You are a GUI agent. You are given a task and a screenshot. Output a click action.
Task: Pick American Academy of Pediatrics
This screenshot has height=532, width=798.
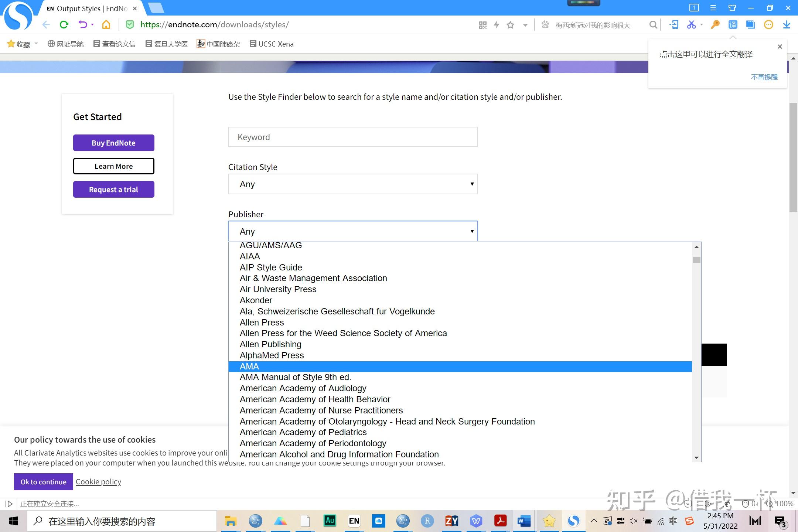460,432
